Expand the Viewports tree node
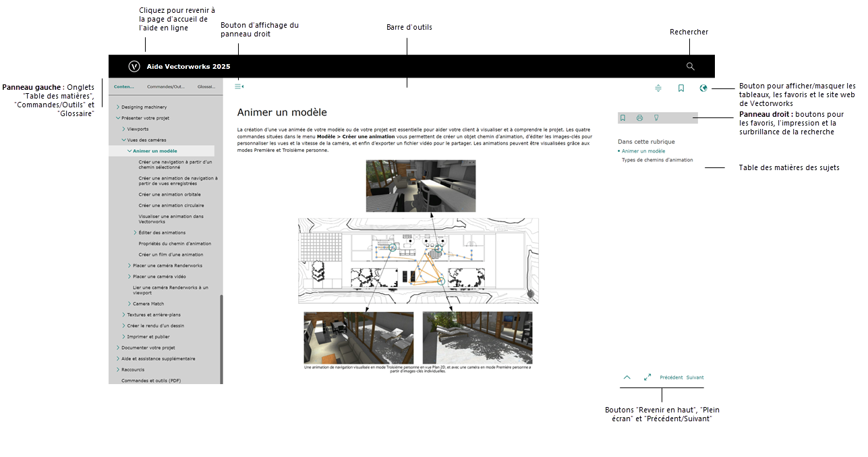 123,129
